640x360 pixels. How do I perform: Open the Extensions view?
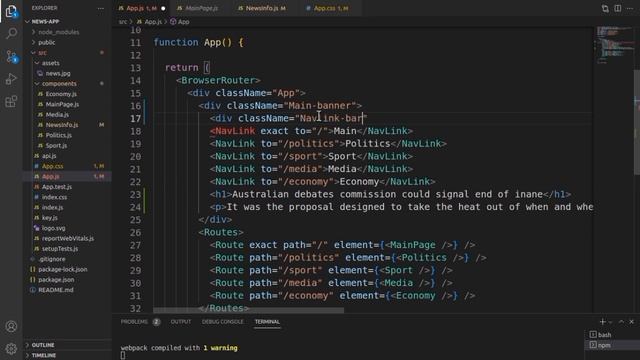[11, 101]
